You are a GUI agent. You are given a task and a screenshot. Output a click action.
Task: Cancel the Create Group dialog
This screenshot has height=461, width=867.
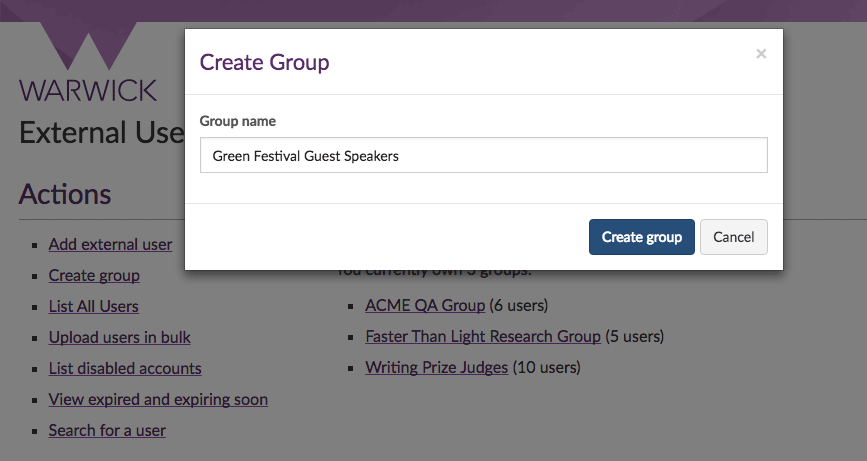click(x=733, y=237)
